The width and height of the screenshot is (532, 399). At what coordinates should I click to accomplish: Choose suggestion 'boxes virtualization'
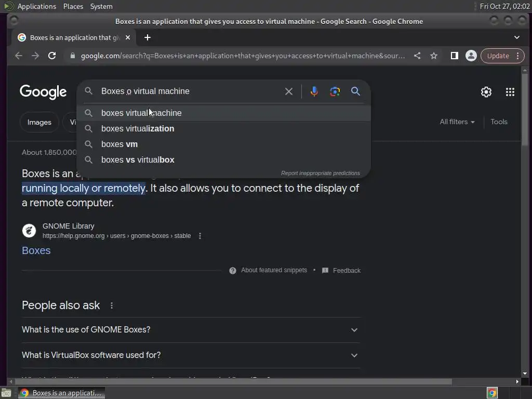click(224, 129)
